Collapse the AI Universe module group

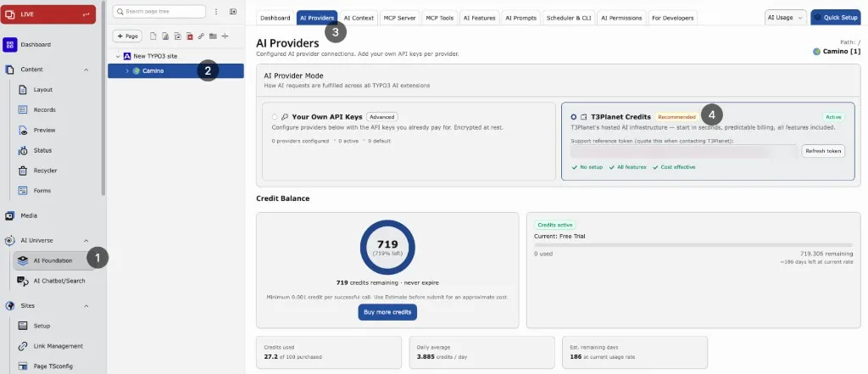pos(86,241)
